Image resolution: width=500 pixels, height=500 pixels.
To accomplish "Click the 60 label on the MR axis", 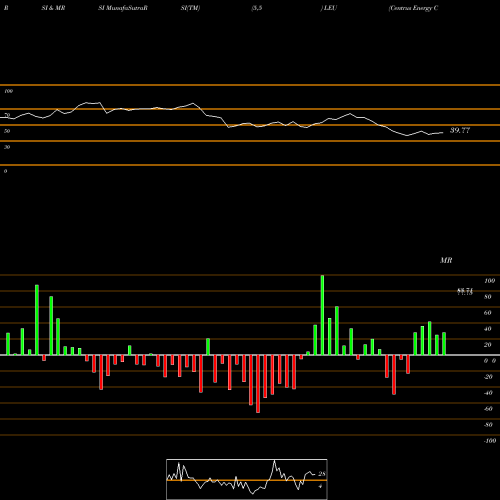I will (x=488, y=313).
